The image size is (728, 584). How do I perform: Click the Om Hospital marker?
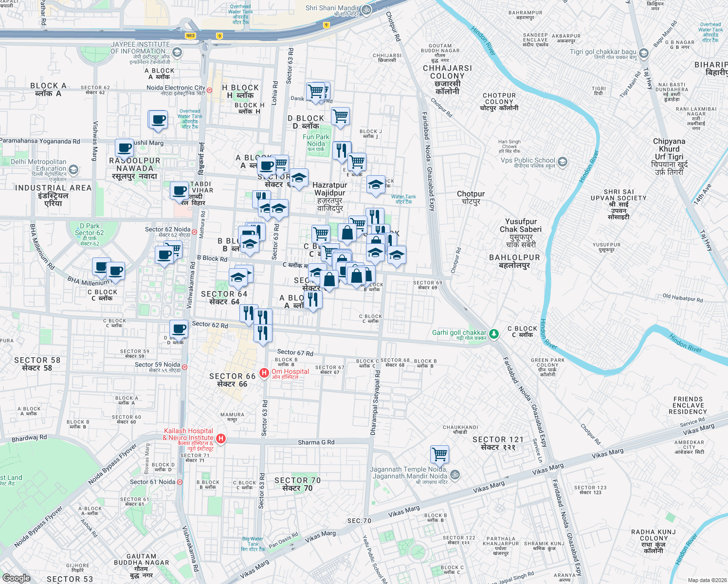click(265, 372)
